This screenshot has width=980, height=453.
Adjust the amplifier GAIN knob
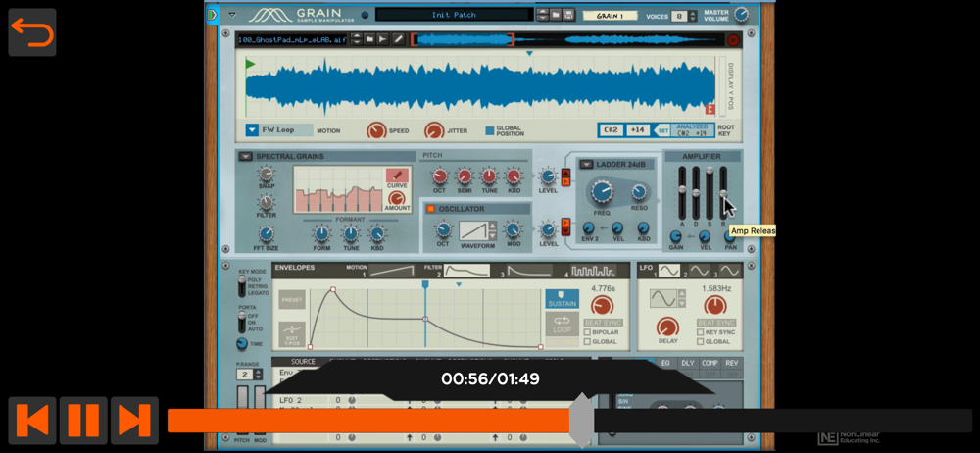[675, 236]
